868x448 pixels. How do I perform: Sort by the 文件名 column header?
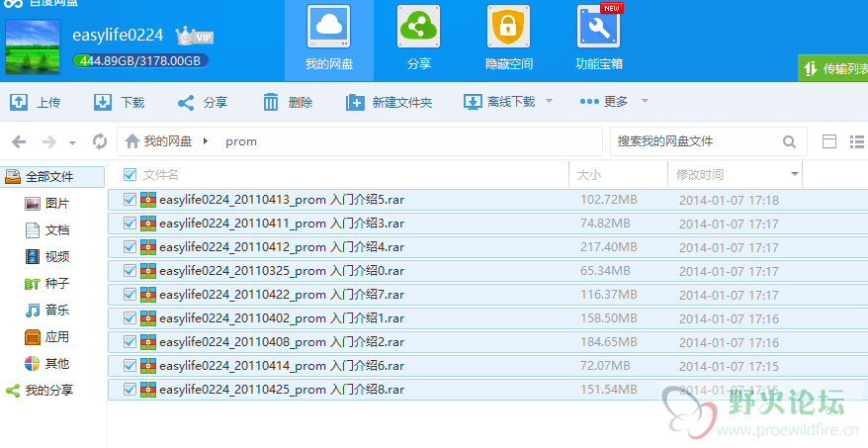point(160,175)
